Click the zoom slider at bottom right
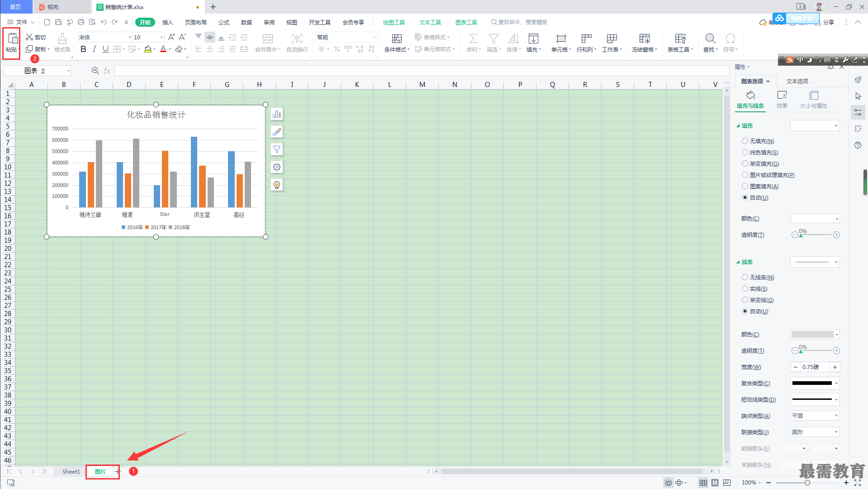The image size is (868, 489). (807, 483)
